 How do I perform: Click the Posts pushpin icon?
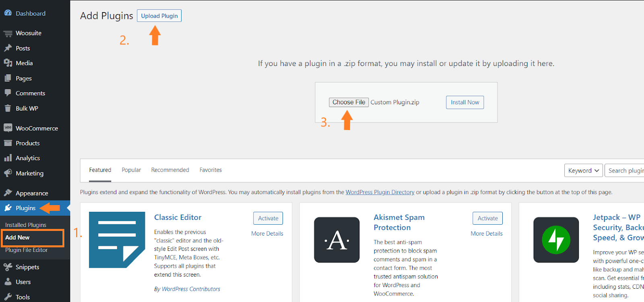pyautogui.click(x=8, y=48)
